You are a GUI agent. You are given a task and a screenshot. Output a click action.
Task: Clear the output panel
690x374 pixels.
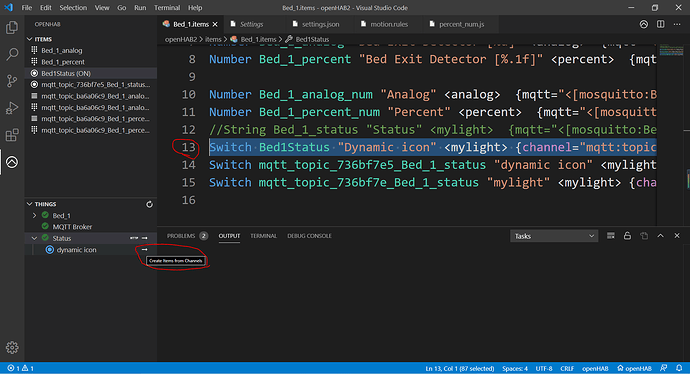pos(610,236)
